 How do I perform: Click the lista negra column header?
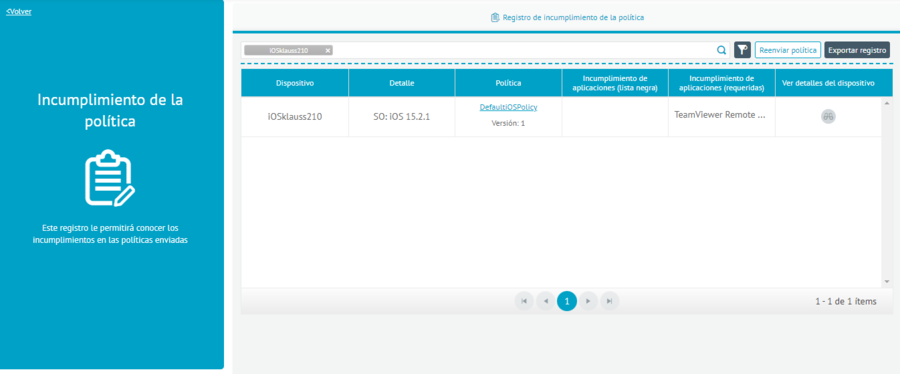(x=615, y=83)
